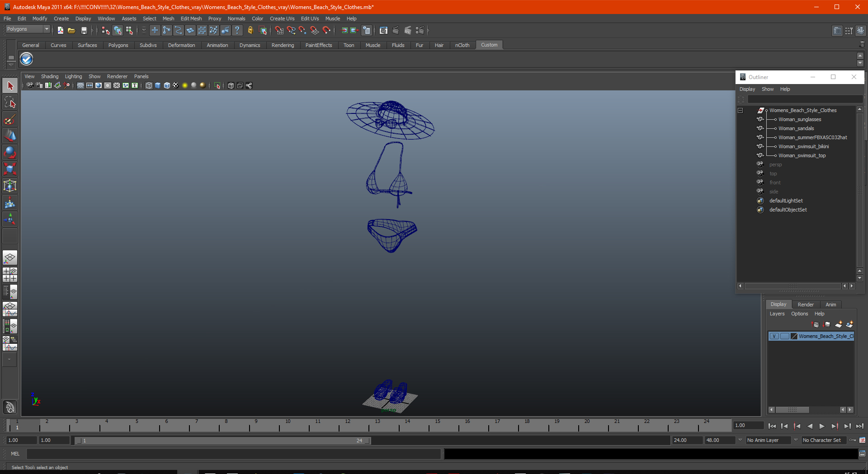Expand the shelf options arrow menu
Screen dimensions: 868x474
11,64
